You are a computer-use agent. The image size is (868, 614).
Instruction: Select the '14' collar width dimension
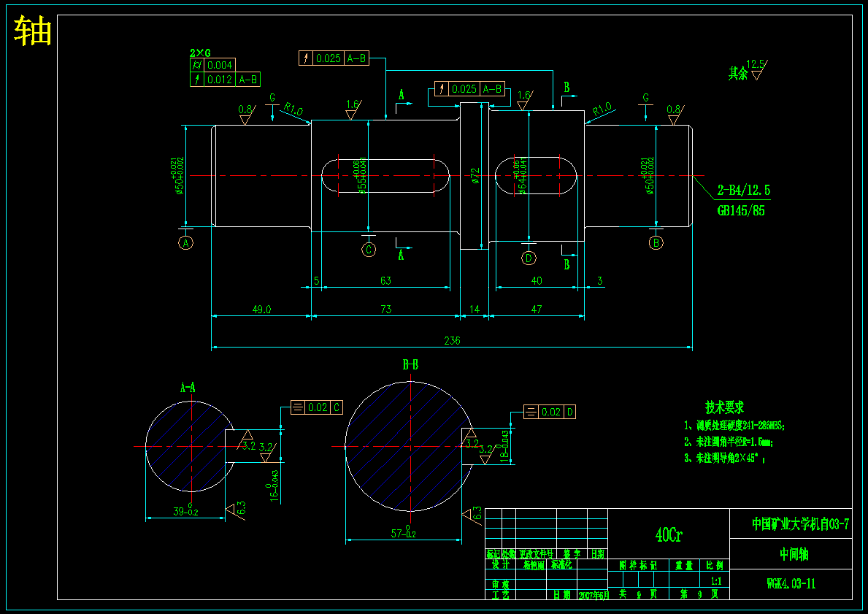pos(475,309)
